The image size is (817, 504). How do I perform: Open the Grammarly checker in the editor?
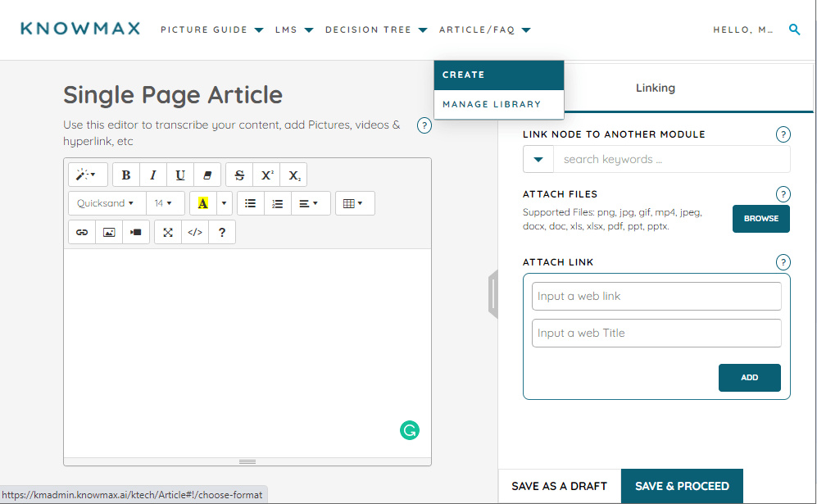409,429
